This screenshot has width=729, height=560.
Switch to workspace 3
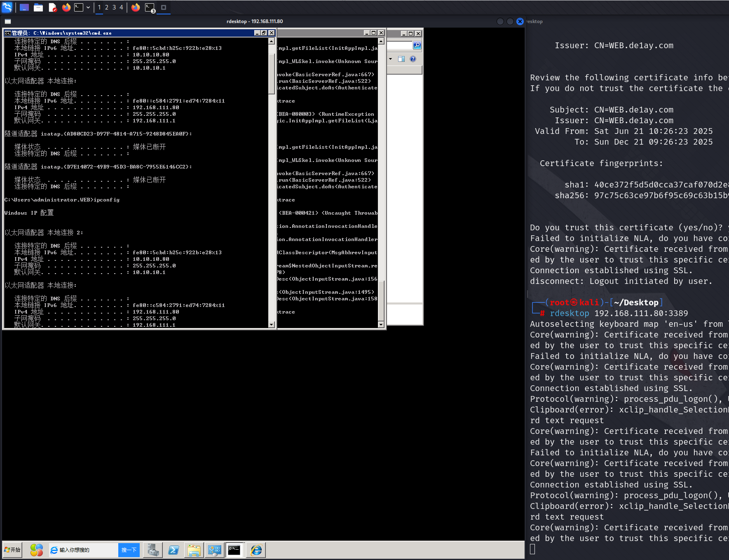[x=114, y=7]
